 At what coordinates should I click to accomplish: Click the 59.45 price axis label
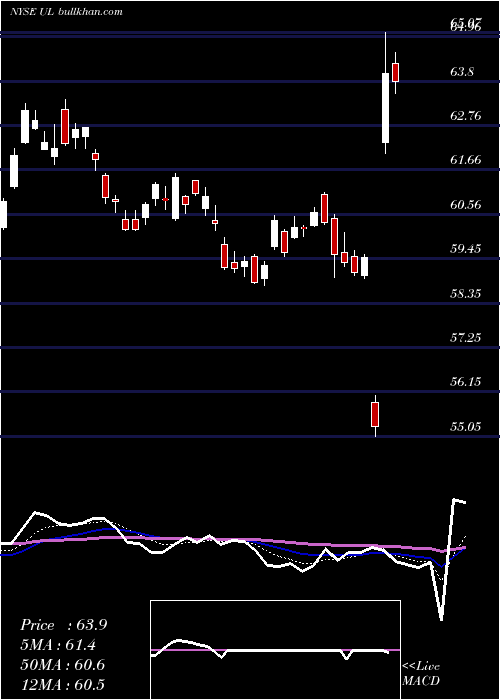[466, 249]
